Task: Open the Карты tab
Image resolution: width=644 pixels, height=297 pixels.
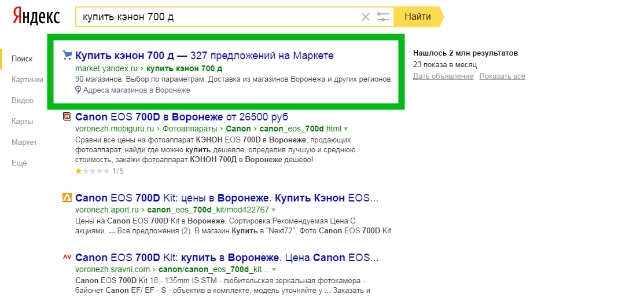Action: point(22,122)
